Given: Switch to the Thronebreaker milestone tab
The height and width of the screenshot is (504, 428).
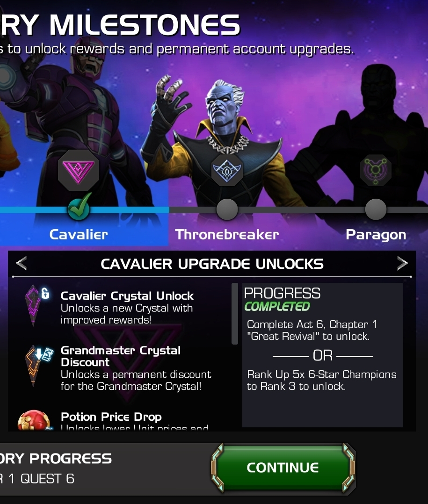Looking at the screenshot, I should tap(227, 235).
